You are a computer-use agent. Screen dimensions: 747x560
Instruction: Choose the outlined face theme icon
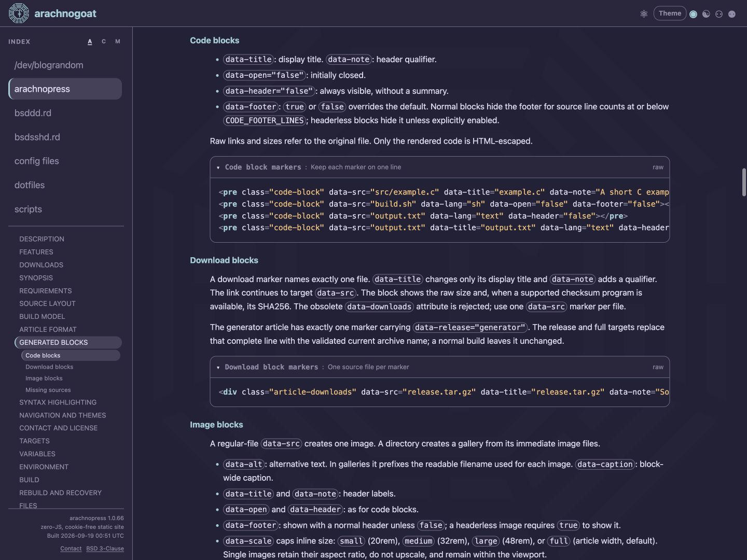719,14
